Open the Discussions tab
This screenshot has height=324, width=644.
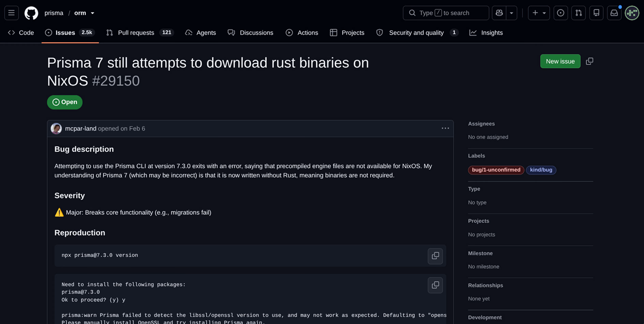click(x=251, y=33)
